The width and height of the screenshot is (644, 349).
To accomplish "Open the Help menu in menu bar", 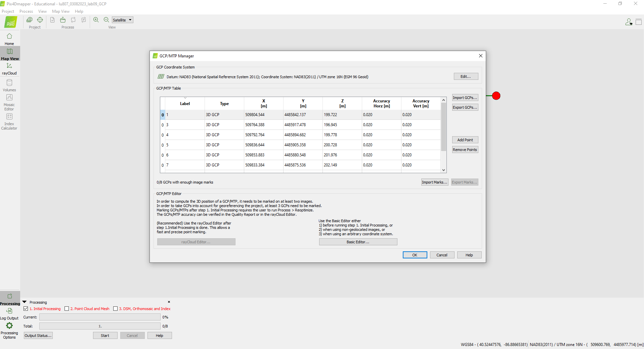I will (x=79, y=11).
